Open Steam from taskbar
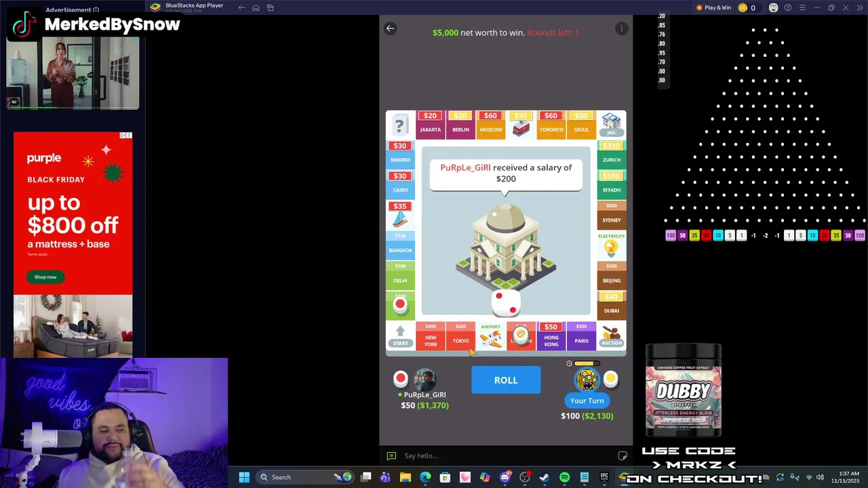This screenshot has width=868, height=488. 545,477
